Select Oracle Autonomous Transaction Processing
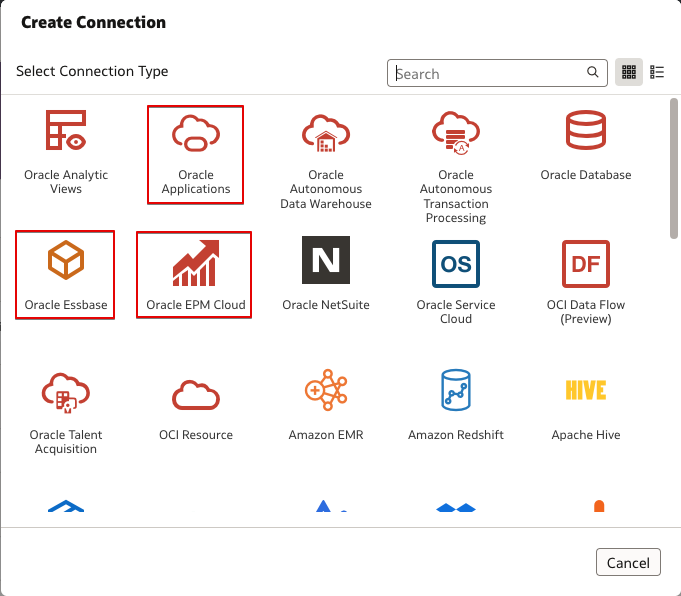 tap(456, 164)
